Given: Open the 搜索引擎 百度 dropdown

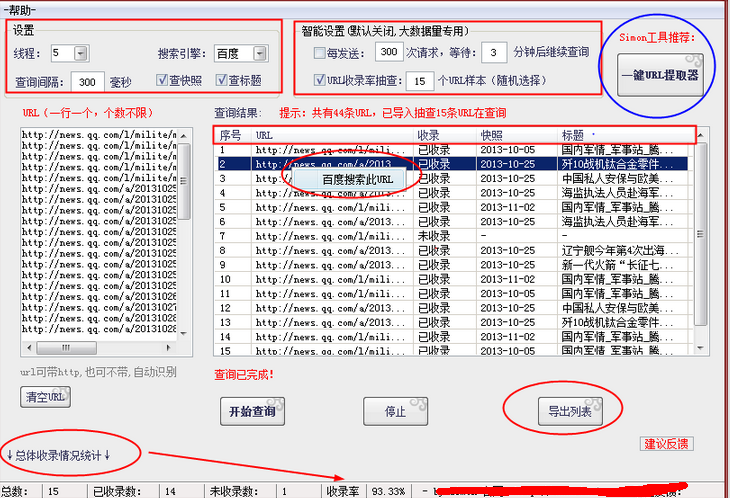Looking at the screenshot, I should click(x=260, y=54).
